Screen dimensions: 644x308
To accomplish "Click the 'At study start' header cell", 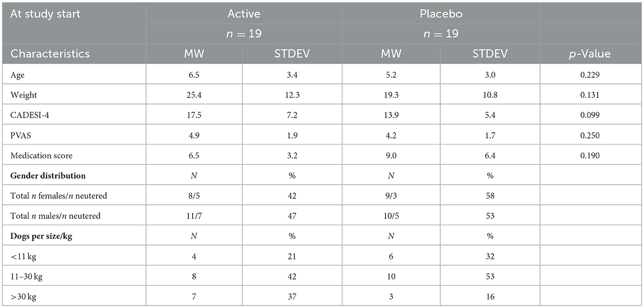I will (45, 14).
